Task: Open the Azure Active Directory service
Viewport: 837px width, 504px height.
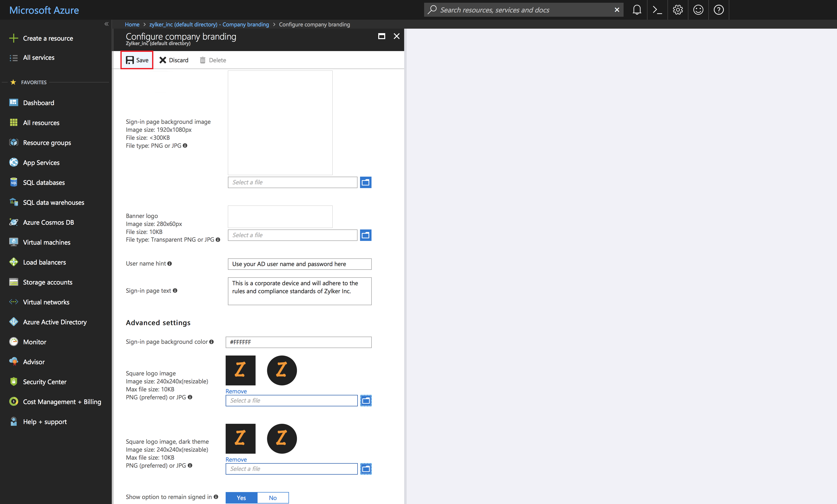Action: click(x=55, y=322)
